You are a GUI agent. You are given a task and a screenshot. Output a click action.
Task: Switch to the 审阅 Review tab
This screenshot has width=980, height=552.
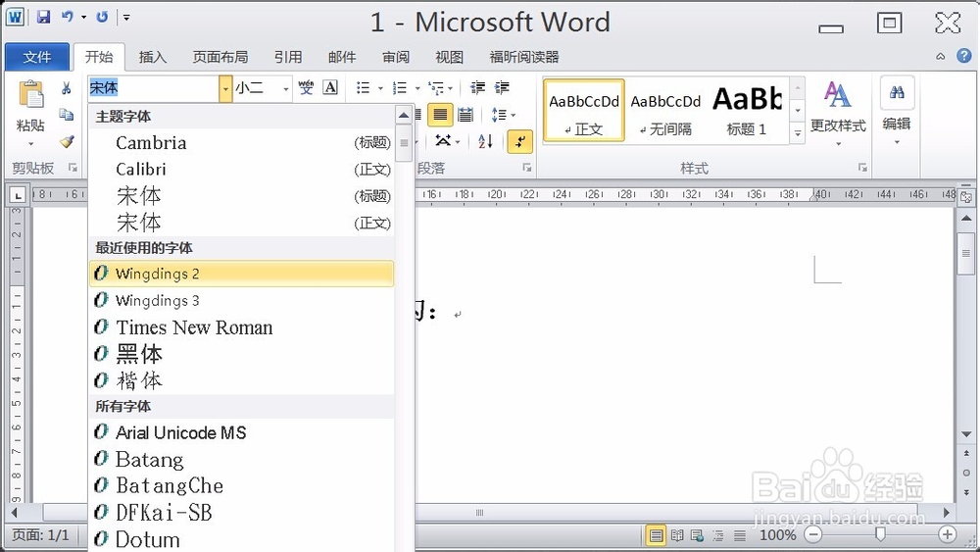point(396,57)
